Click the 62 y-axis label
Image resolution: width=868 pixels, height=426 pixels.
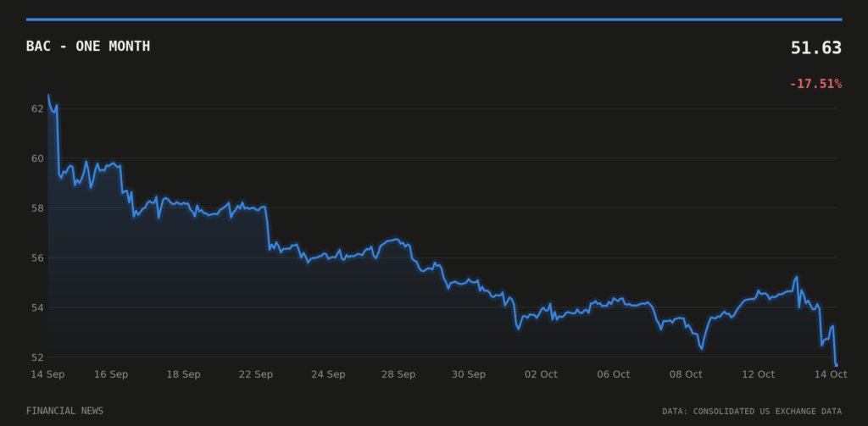click(x=37, y=108)
